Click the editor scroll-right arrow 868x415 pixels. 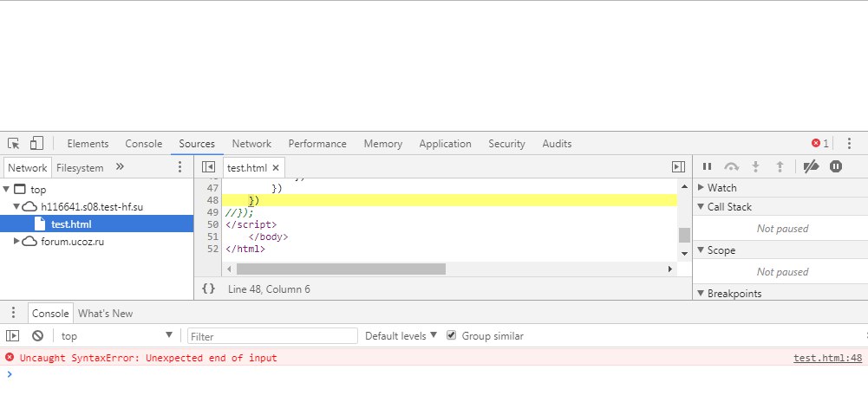669,269
